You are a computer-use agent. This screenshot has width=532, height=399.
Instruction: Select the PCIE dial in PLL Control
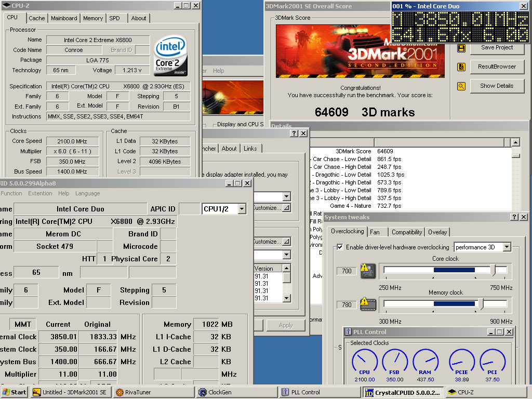coord(461,362)
